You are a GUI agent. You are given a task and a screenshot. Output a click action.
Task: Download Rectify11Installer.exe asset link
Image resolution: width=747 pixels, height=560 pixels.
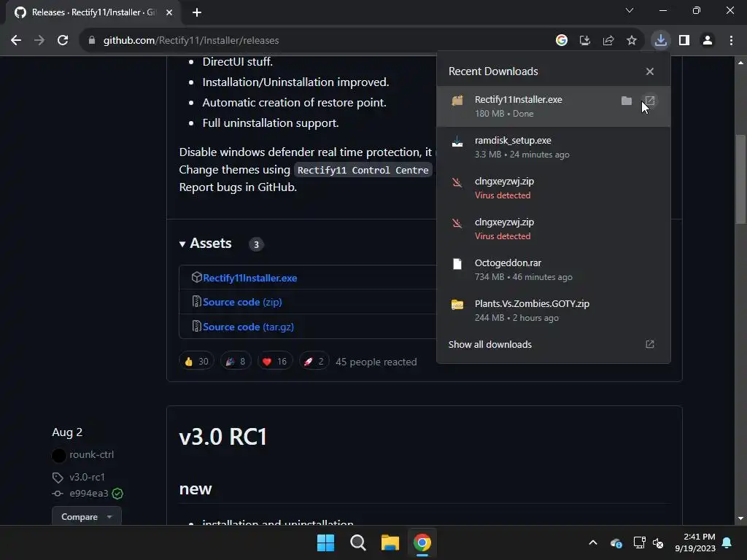(249, 278)
